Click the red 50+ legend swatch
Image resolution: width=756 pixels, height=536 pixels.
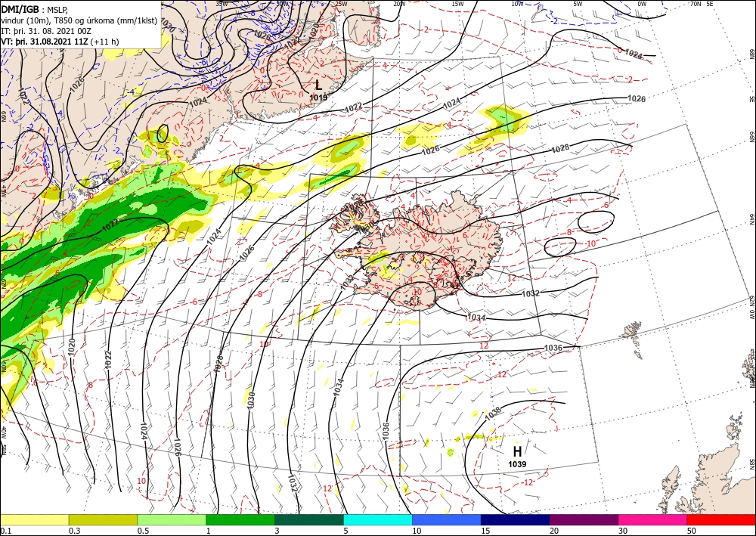pos(721,519)
